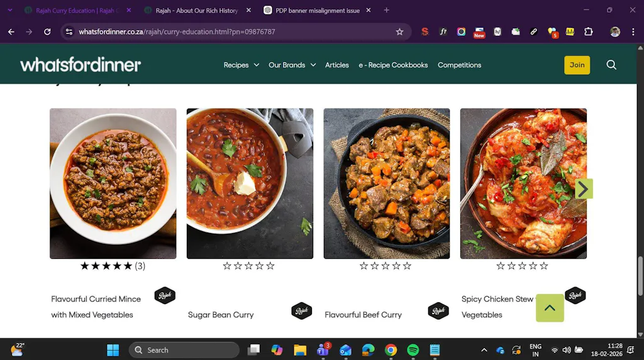The width and height of the screenshot is (644, 360).
Task: Advance recipe carousel with next arrow
Action: [x=584, y=188]
